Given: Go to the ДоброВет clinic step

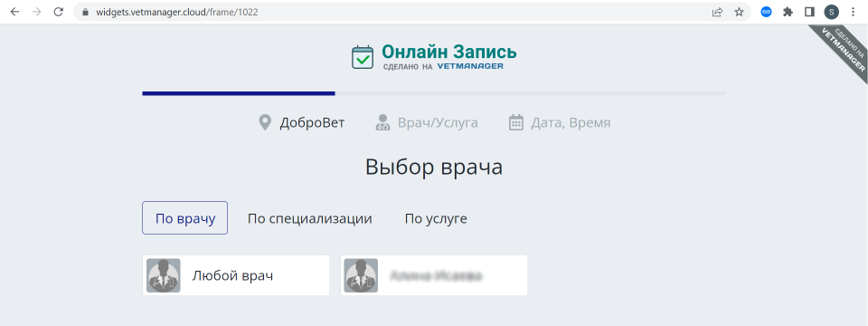Looking at the screenshot, I should point(312,122).
